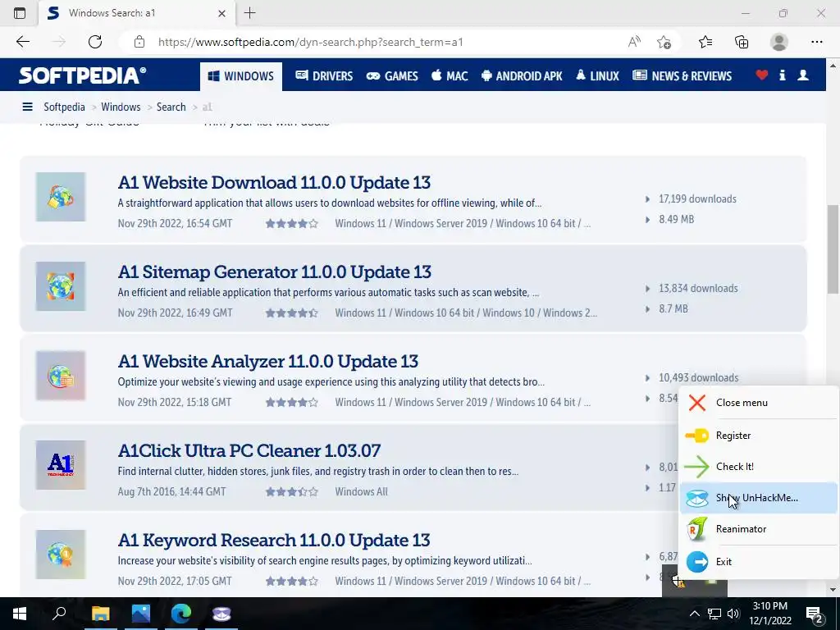
Task: Add this page to favorites
Action: click(x=664, y=42)
